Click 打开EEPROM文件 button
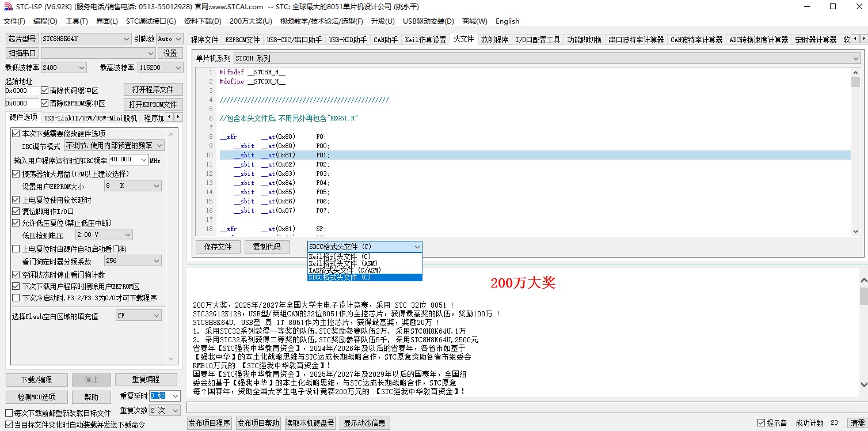The height and width of the screenshot is (431, 868). (153, 104)
